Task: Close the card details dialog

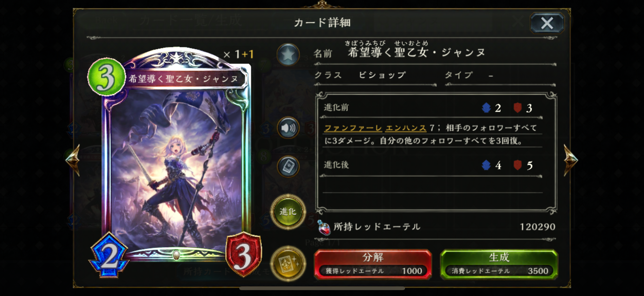Action: [547, 23]
